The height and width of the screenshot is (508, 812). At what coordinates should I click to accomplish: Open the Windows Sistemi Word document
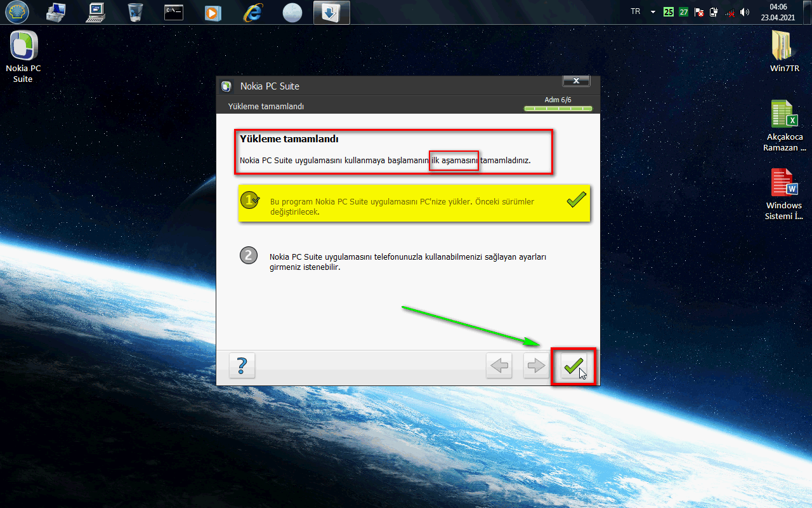click(785, 194)
